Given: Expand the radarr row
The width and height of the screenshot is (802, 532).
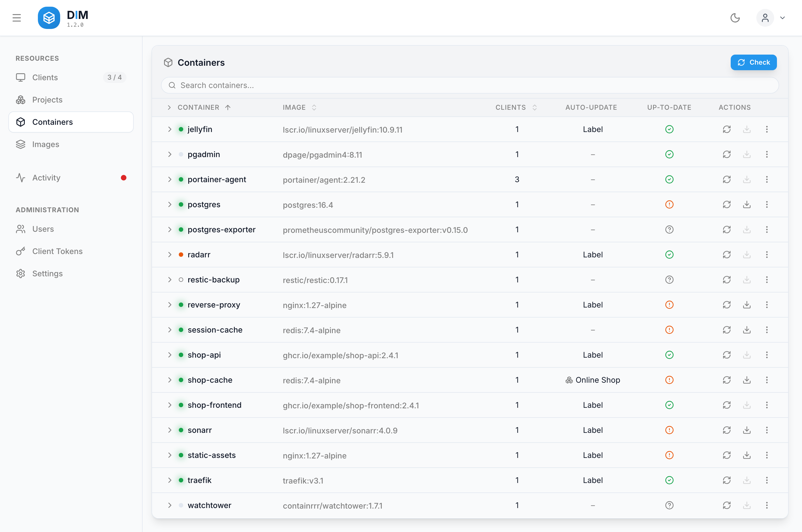Looking at the screenshot, I should click(x=170, y=255).
